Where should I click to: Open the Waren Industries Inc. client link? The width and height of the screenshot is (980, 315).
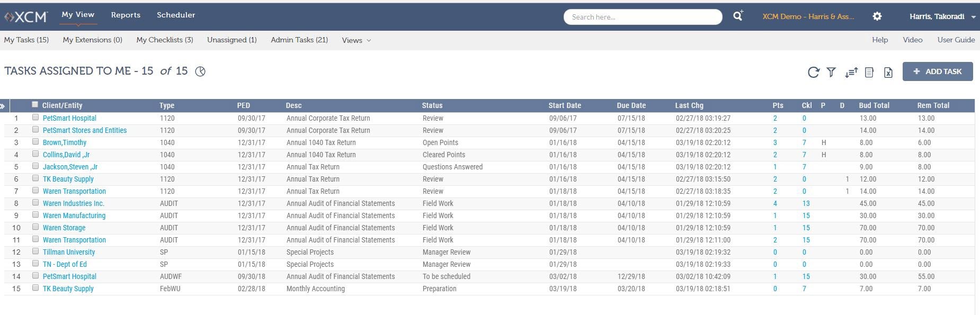(74, 203)
